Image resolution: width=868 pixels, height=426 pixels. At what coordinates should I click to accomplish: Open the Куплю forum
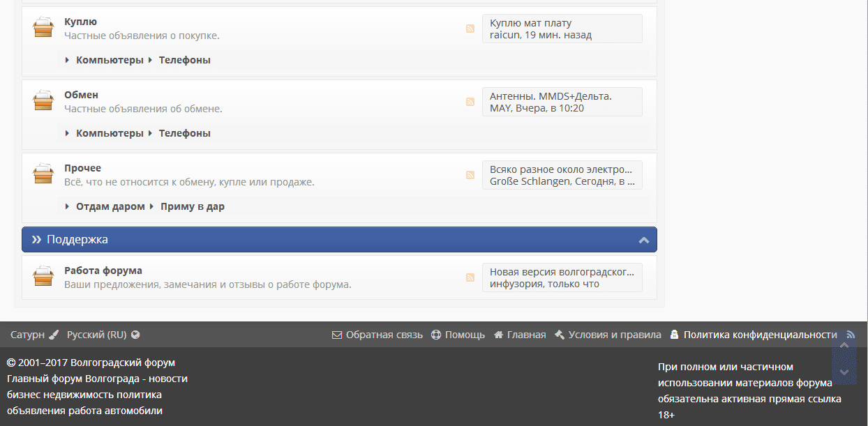[81, 22]
